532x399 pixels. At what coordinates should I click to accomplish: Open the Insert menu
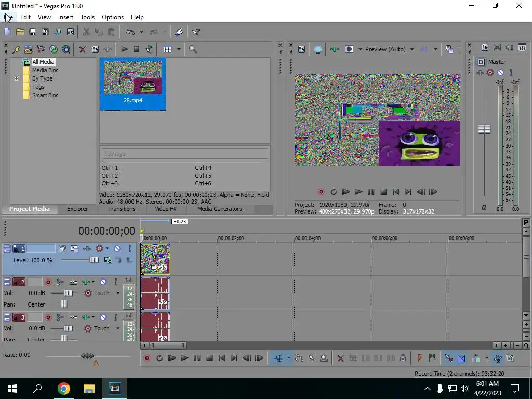click(x=65, y=17)
